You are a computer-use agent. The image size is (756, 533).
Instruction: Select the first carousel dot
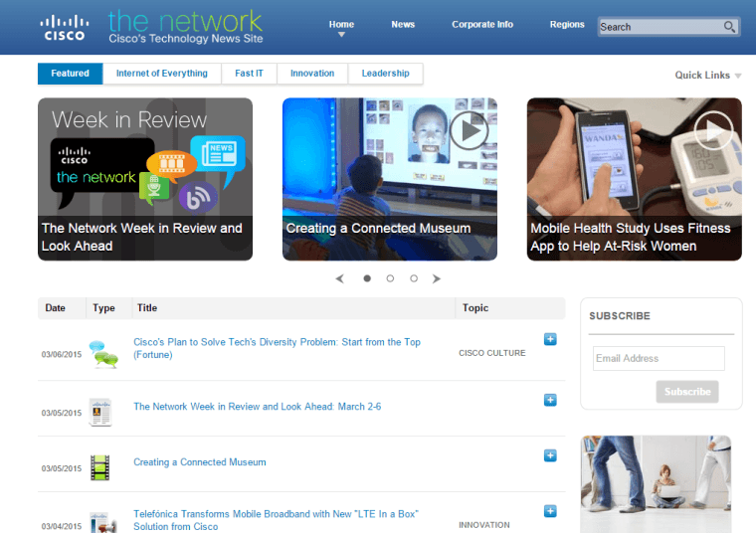[x=367, y=278]
